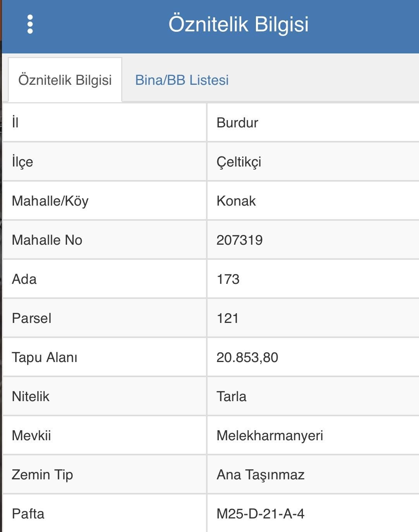Select the Tapu Alanı value 20.853,80
The width and height of the screenshot is (419, 532).
247,357
